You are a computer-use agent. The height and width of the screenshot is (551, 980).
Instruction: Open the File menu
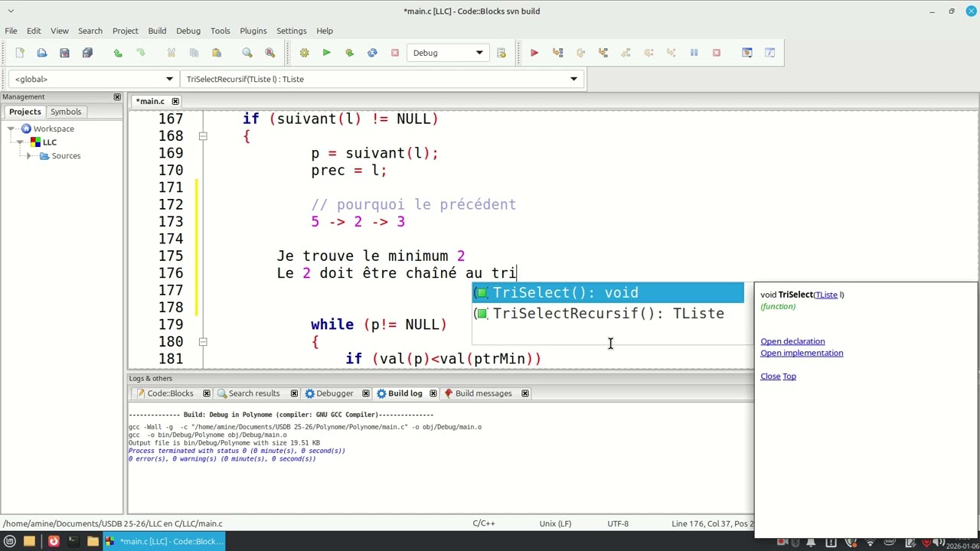click(x=11, y=31)
